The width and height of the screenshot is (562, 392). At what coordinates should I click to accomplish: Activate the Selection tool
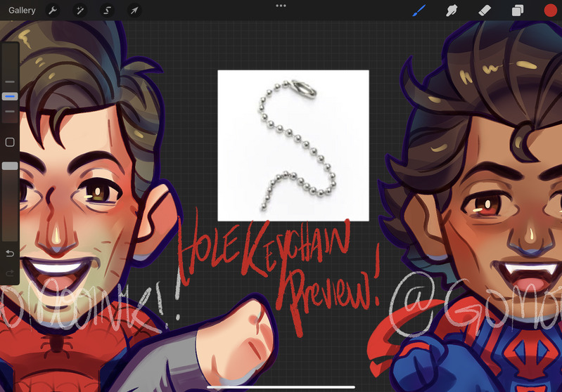107,11
